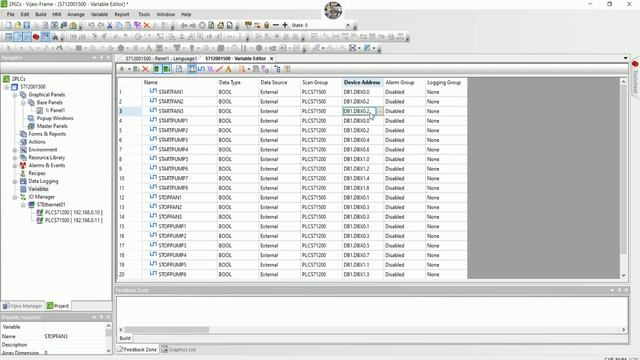
Task: Click the square-wave discrete variable icon
Action: 201,69
